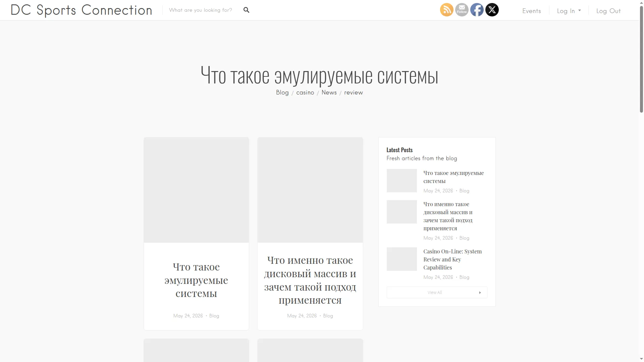Open the card title 'Что такое эмулируемые системы'

pos(196,280)
